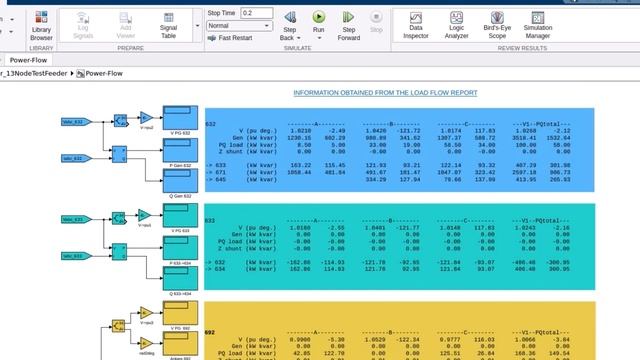
Task: Run the simulation
Action: (x=319, y=21)
